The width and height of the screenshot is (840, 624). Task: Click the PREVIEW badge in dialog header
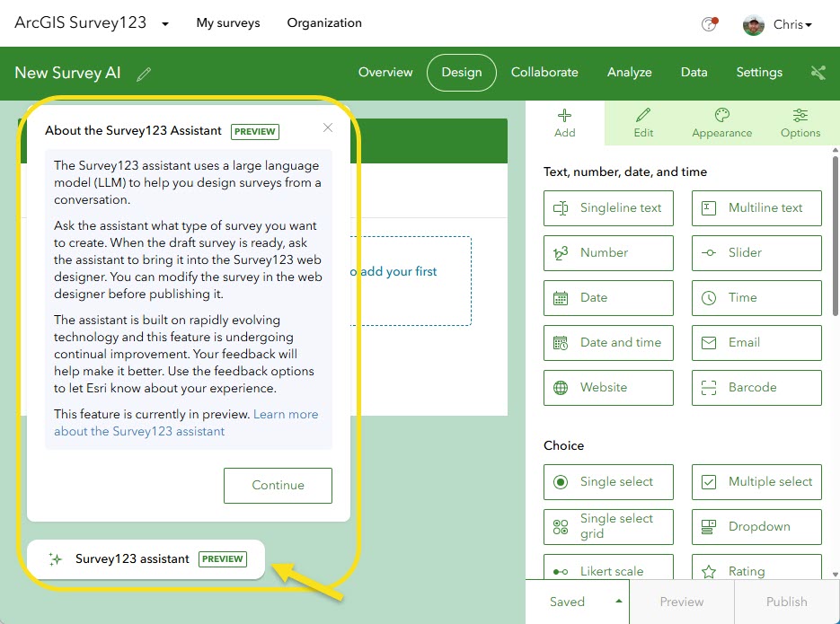point(255,132)
